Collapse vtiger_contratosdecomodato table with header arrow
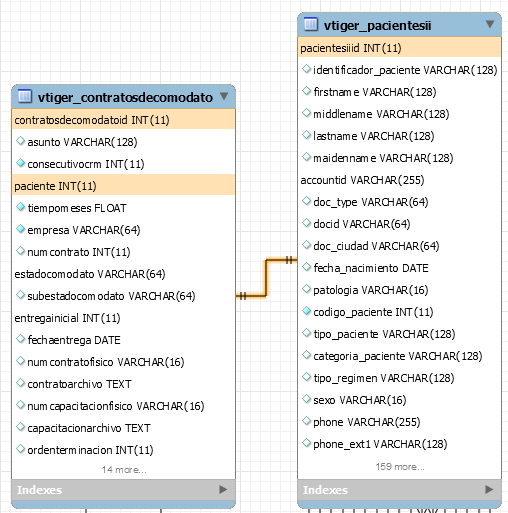 224,96
